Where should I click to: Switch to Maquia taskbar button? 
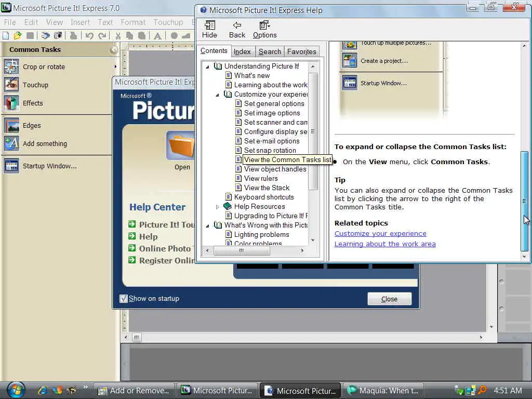pyautogui.click(x=384, y=391)
